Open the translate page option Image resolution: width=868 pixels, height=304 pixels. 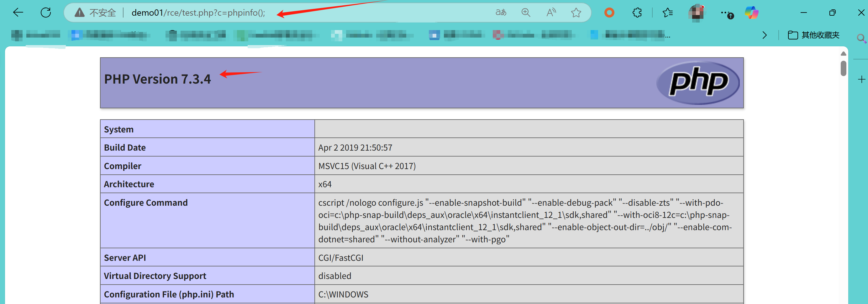pos(501,13)
